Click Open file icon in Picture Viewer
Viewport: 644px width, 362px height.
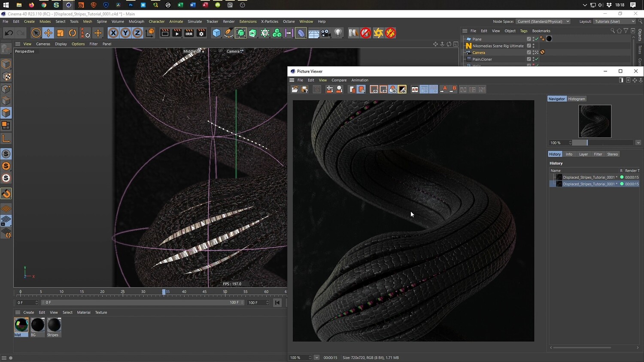[x=295, y=89]
